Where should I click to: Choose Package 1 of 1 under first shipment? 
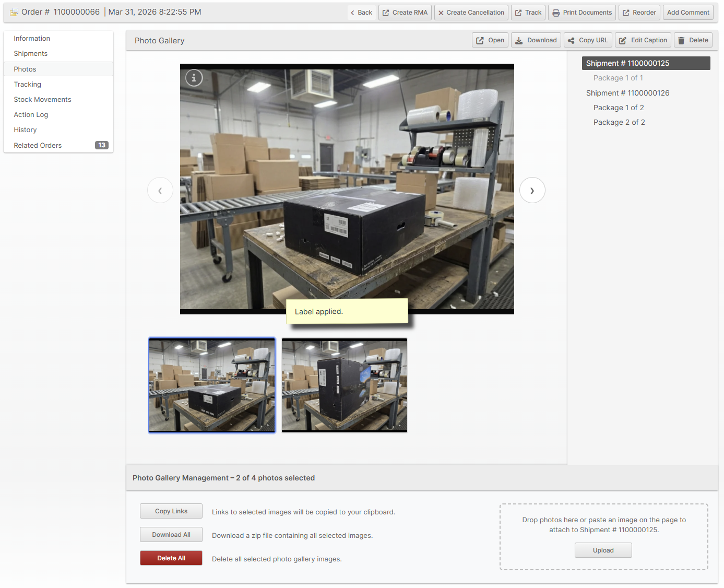(x=618, y=78)
